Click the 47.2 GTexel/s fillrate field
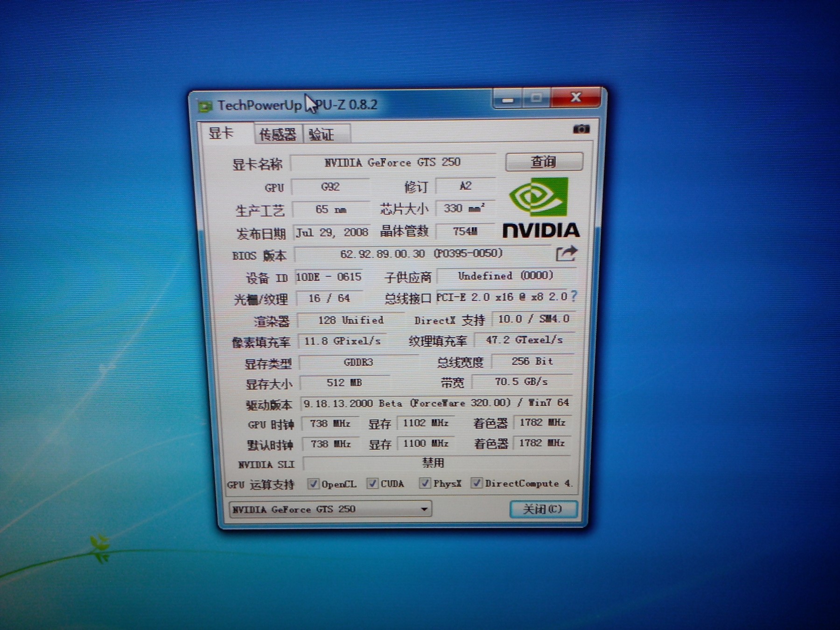840x630 pixels. [525, 340]
